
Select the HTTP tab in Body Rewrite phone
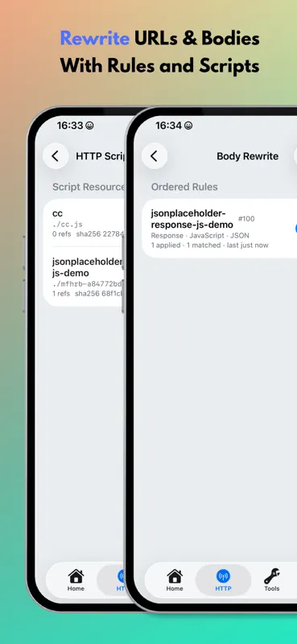coord(223,580)
